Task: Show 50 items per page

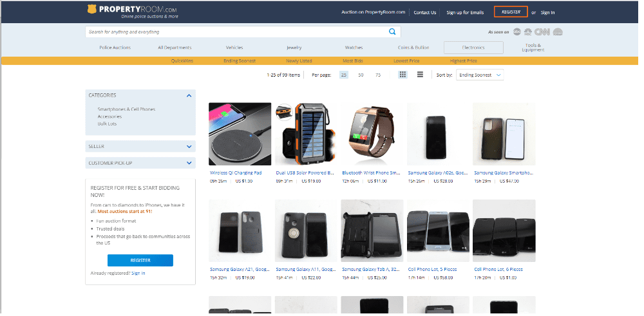Action: [x=361, y=75]
